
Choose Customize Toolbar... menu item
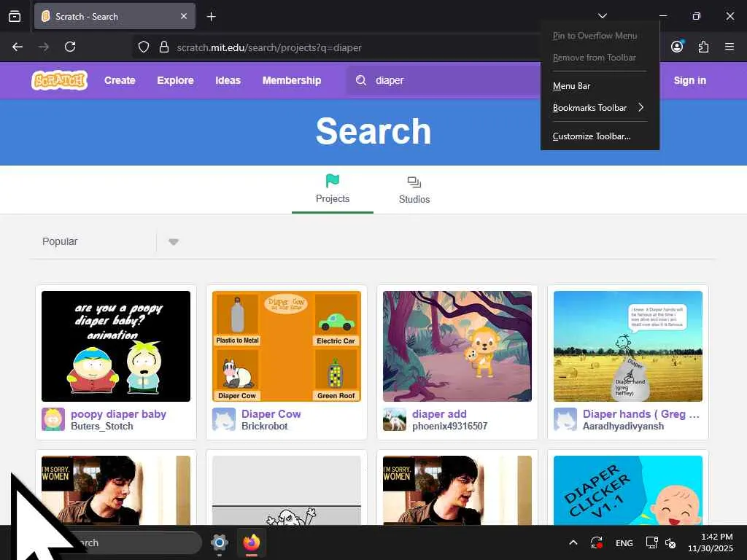[x=600, y=136]
